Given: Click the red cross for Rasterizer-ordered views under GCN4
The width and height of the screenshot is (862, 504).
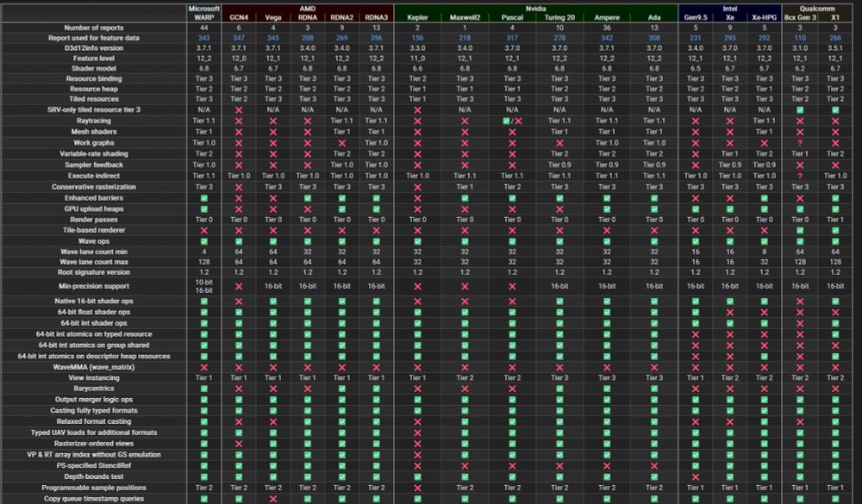Looking at the screenshot, I should [x=239, y=444].
